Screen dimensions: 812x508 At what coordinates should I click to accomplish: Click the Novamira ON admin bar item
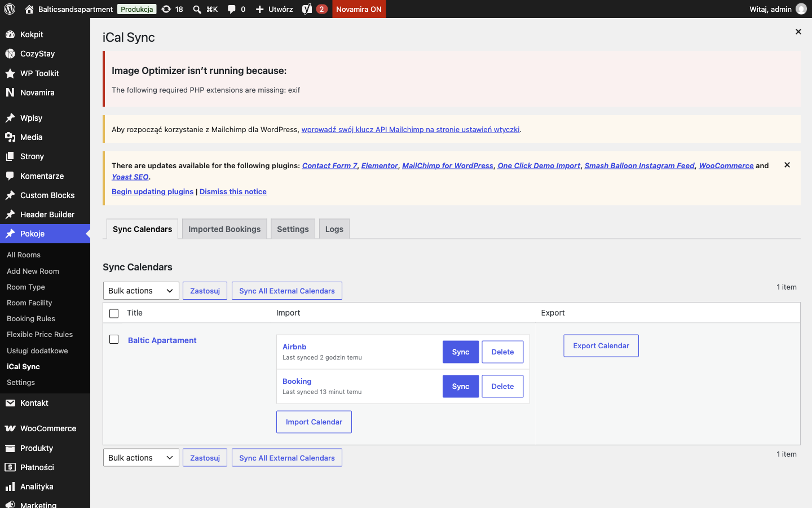(359, 9)
